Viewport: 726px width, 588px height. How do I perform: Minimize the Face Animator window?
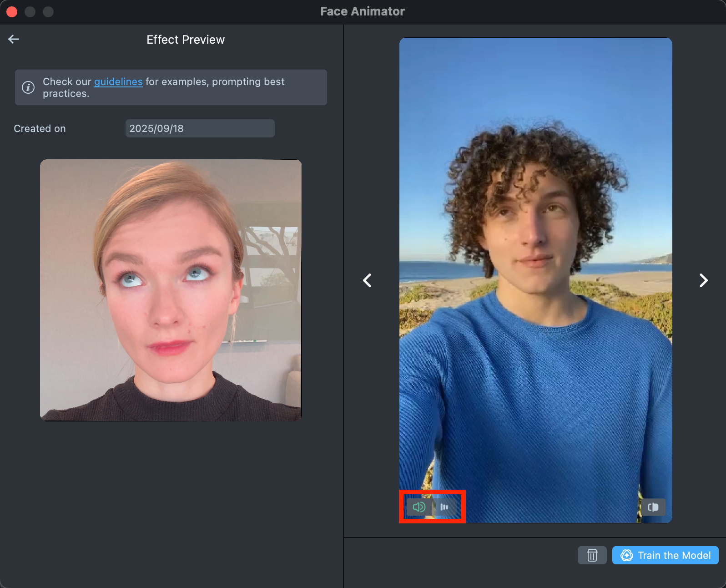pyautogui.click(x=30, y=12)
